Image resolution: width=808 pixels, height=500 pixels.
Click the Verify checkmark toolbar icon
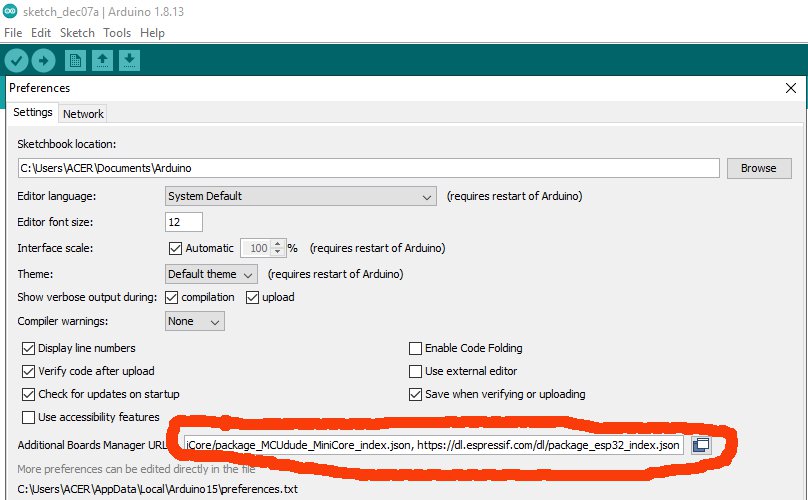(16, 61)
